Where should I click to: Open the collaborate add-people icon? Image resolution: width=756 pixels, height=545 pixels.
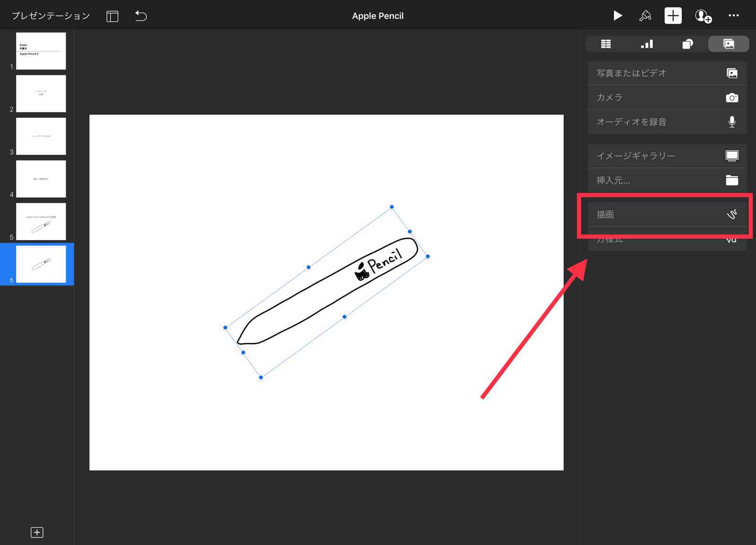[703, 16]
